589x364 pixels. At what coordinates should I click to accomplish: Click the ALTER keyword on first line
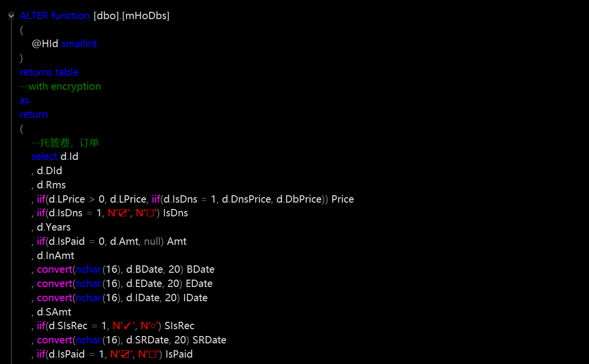click(34, 16)
